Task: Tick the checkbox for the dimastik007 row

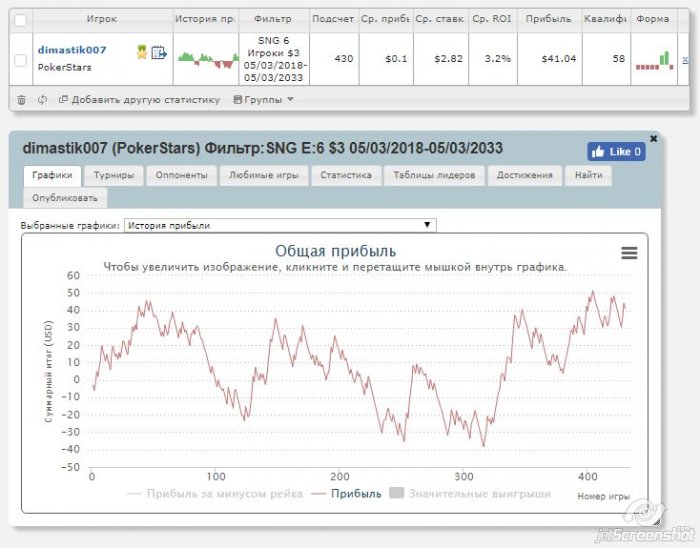Action: point(21,60)
